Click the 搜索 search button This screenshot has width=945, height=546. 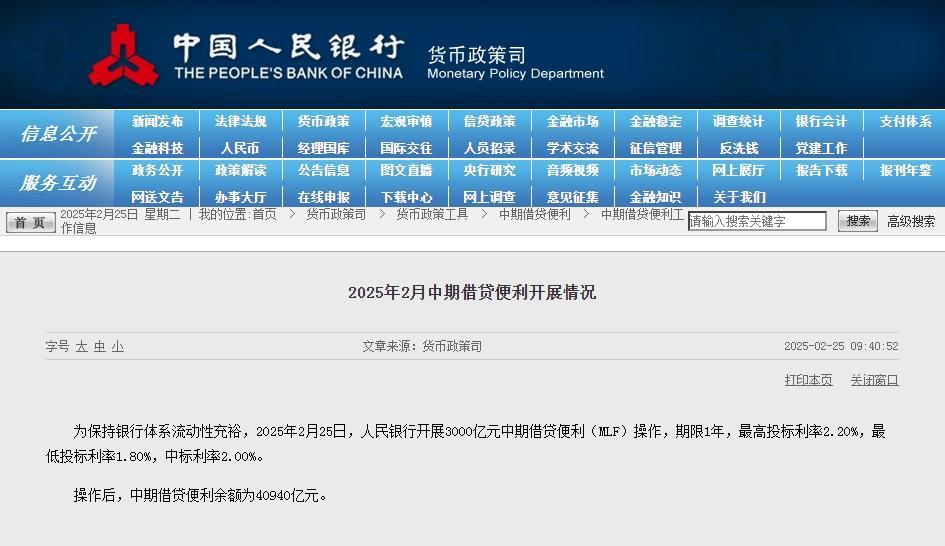tap(858, 221)
